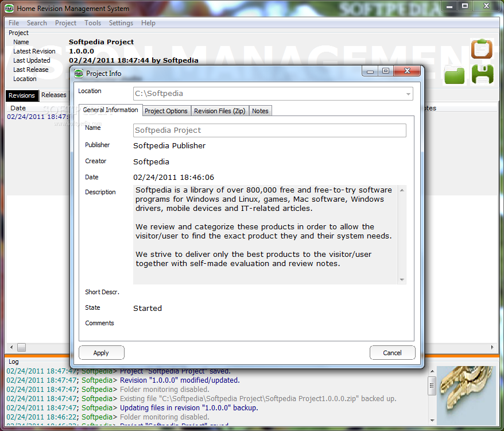Image resolution: width=504 pixels, height=431 pixels.
Task: Click the Log panel scroll down arrow
Action: tap(432, 420)
